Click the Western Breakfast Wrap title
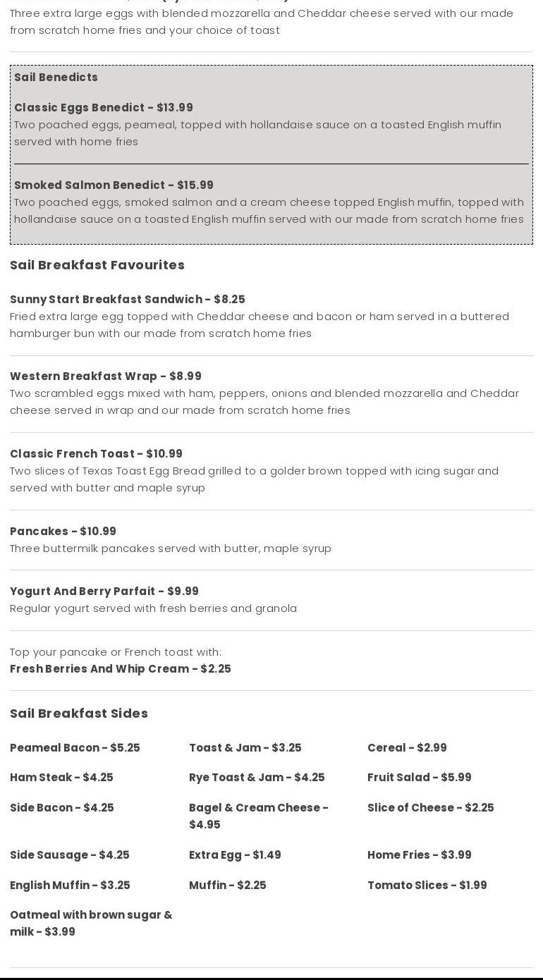The width and height of the screenshot is (543, 980). point(106,376)
